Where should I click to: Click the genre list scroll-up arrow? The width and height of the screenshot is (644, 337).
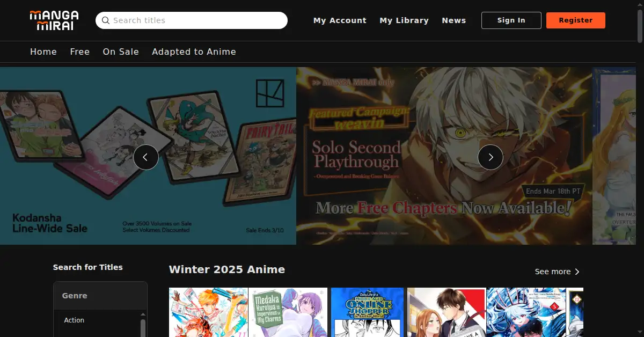pos(143,314)
